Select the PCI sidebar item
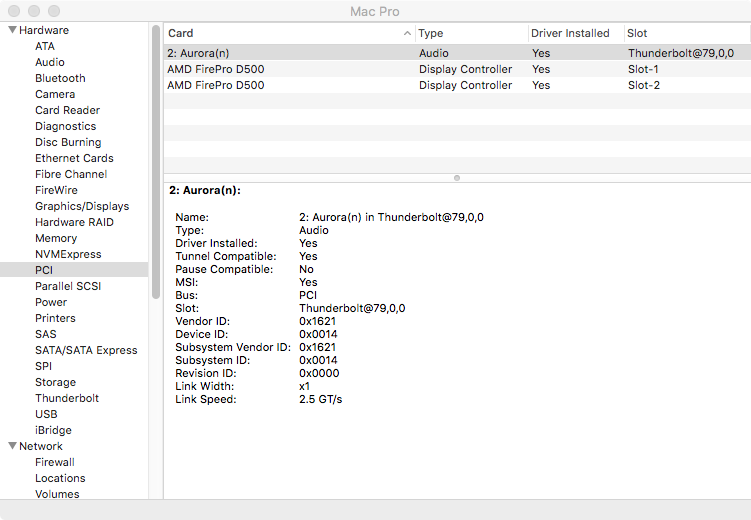This screenshot has height=520, width=751. (74, 270)
